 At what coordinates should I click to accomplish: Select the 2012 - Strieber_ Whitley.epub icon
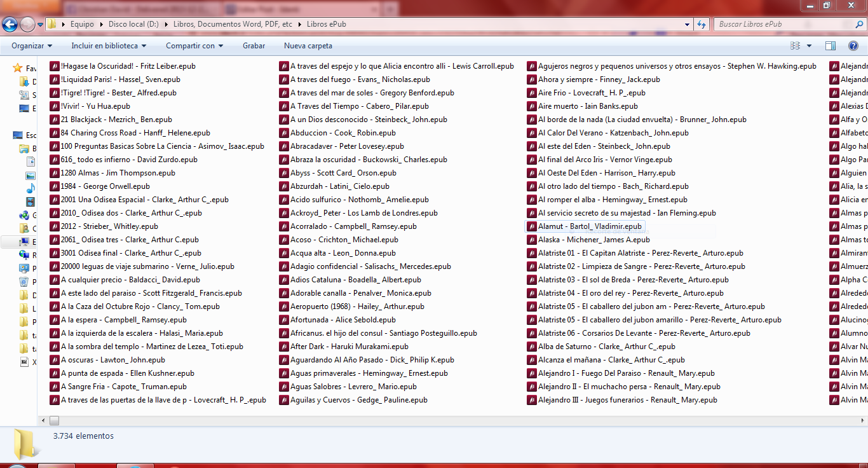pyautogui.click(x=55, y=226)
